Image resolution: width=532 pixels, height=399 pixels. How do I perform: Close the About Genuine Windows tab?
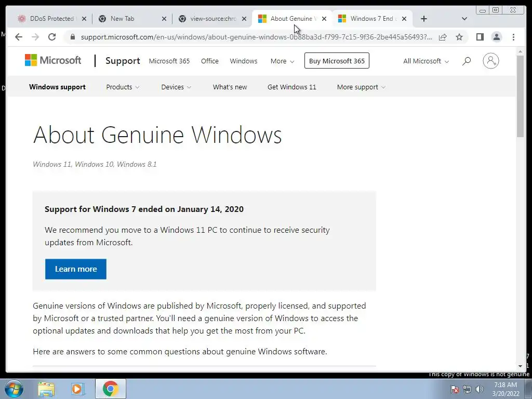pos(324,19)
